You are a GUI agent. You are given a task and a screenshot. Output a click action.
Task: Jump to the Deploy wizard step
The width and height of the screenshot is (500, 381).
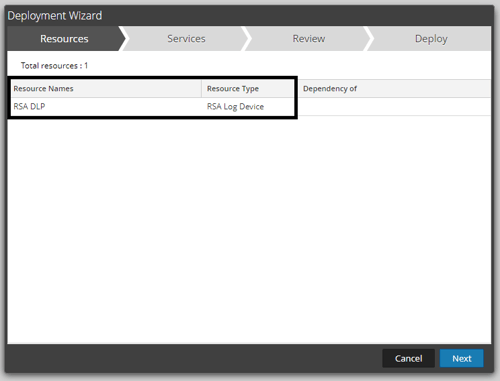[431, 39]
